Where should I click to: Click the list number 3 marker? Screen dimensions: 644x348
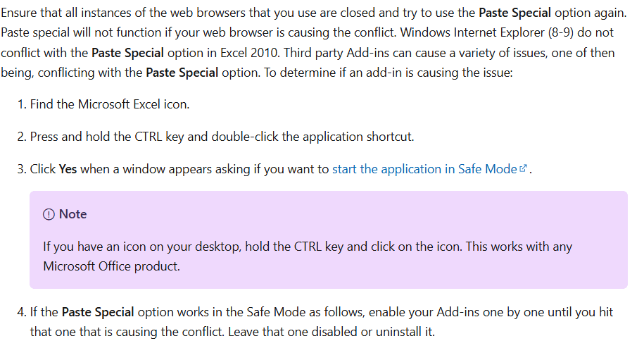coord(21,169)
